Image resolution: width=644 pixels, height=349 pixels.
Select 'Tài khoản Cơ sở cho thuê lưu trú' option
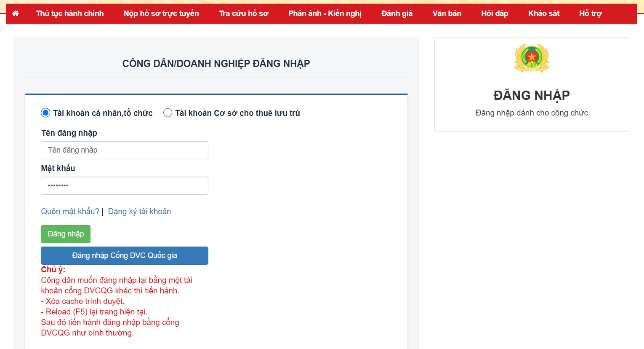pyautogui.click(x=168, y=113)
